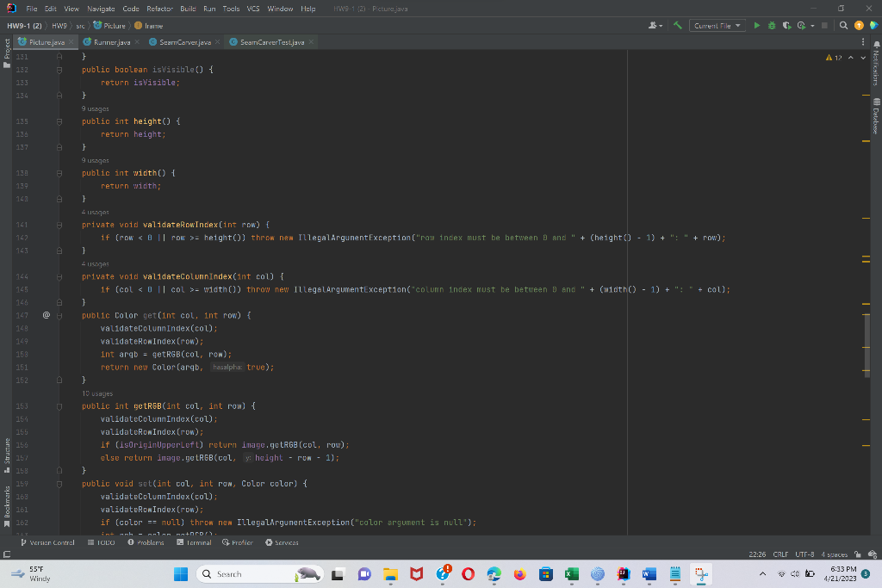Click the yellow warnings indicator showing 12
The height and width of the screenshot is (588, 882).
pos(834,58)
